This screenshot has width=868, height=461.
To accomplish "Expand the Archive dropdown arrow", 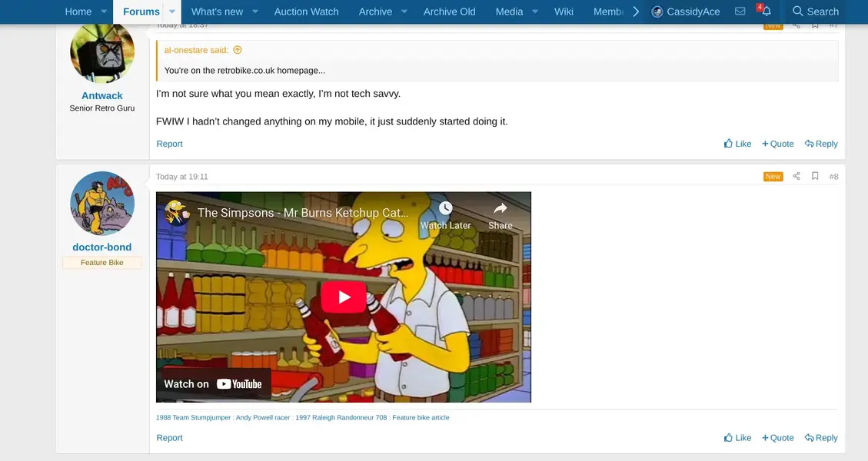I will 404,12.
